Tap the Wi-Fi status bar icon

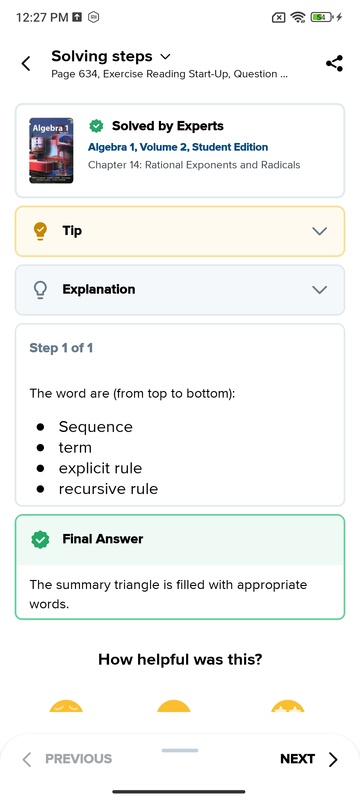click(x=297, y=17)
